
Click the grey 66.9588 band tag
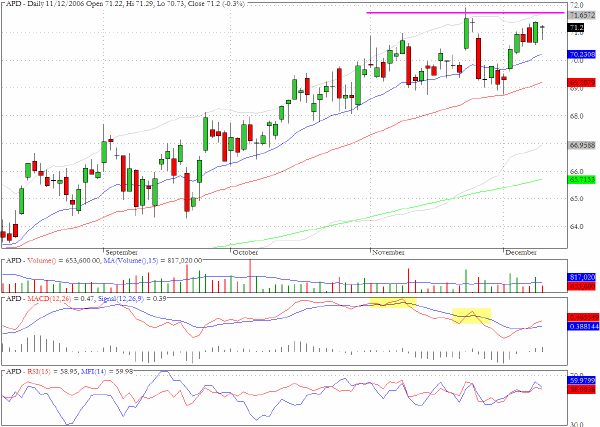pos(582,145)
